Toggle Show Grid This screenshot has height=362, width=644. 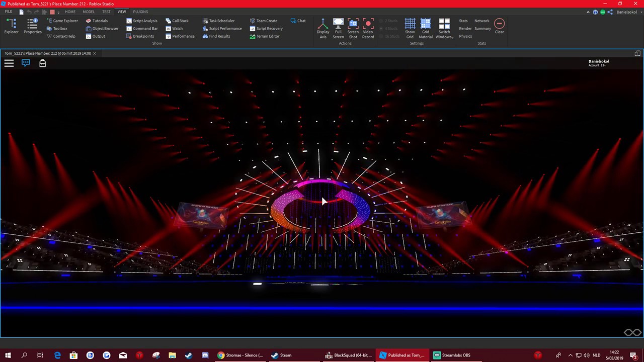coord(410,28)
